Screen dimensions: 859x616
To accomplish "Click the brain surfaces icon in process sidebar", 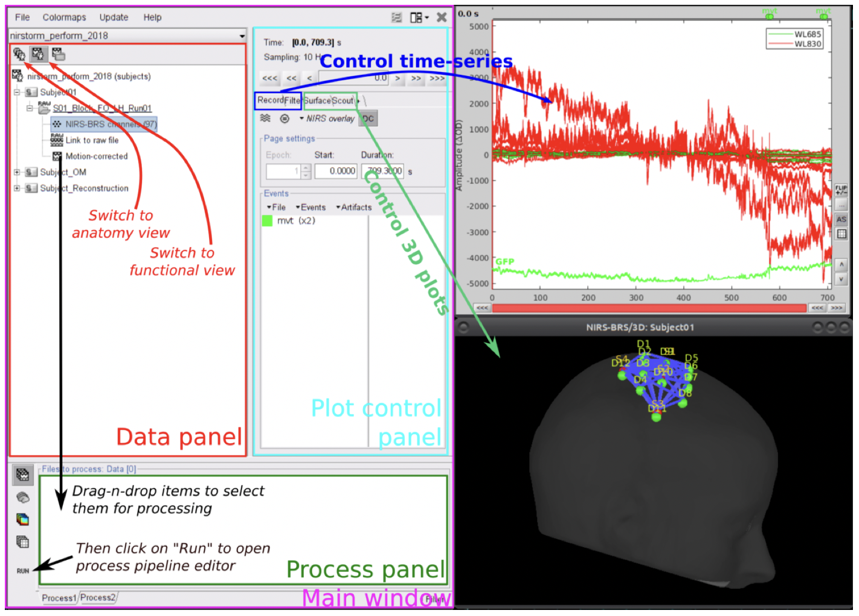I will [22, 497].
